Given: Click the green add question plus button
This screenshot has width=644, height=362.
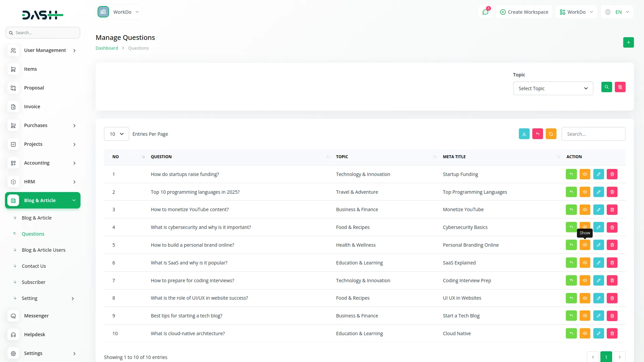Looking at the screenshot, I should click(x=628, y=43).
